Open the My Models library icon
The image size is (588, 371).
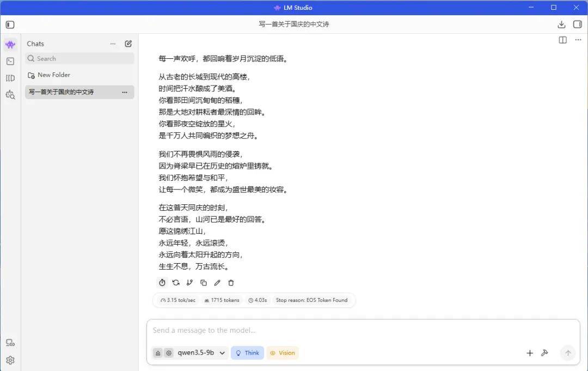[x=10, y=78]
